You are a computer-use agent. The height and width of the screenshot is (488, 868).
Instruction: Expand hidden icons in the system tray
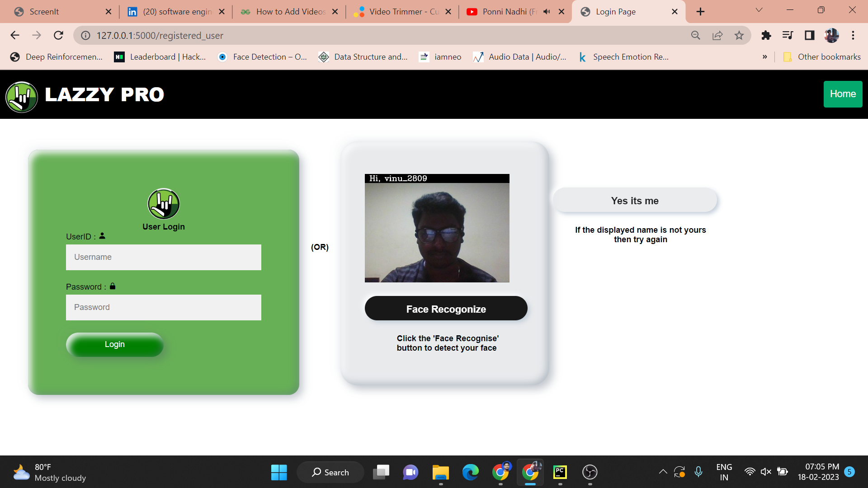point(663,471)
